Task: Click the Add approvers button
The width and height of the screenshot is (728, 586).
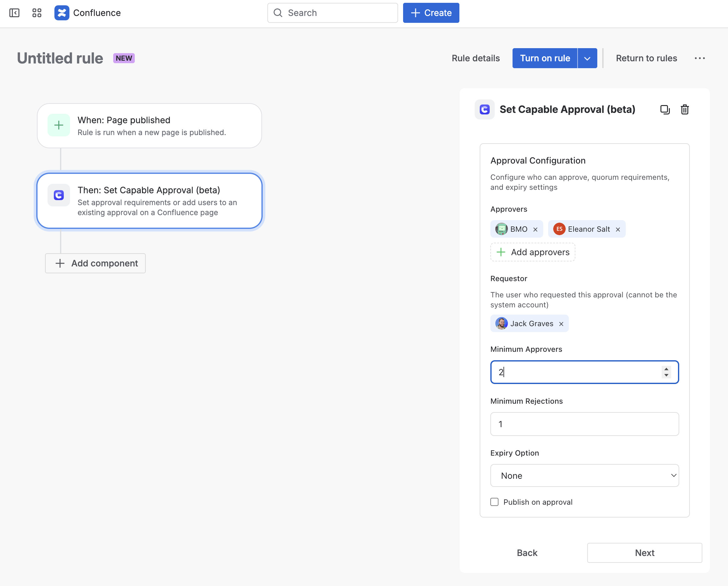Action: coord(533,252)
